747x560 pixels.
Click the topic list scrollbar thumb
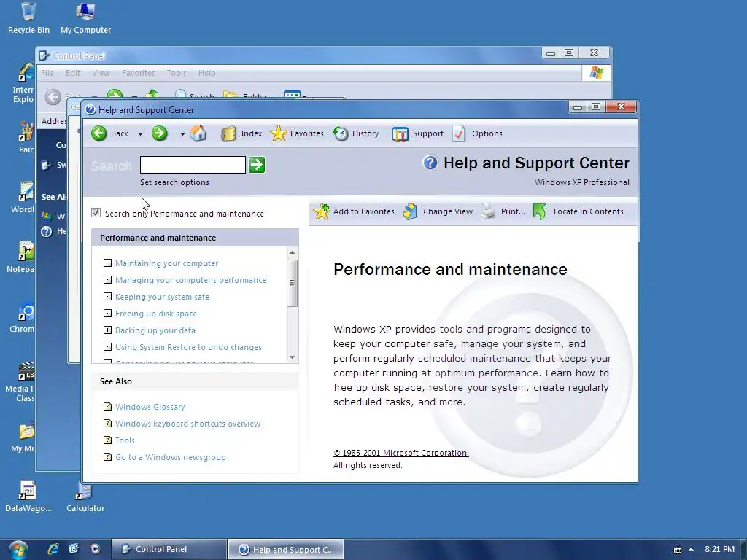click(292, 283)
